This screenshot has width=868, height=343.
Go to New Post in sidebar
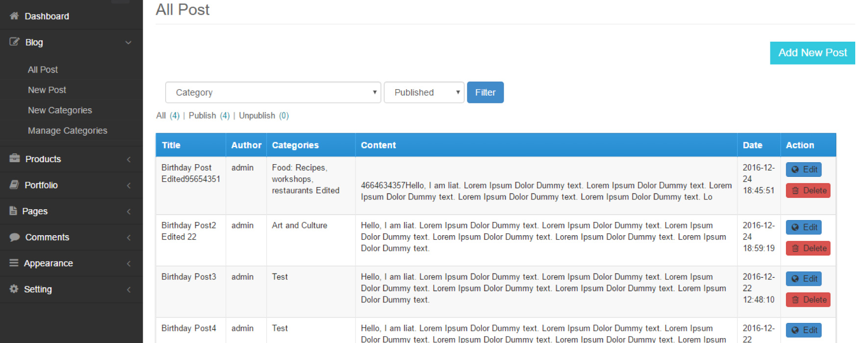point(47,90)
